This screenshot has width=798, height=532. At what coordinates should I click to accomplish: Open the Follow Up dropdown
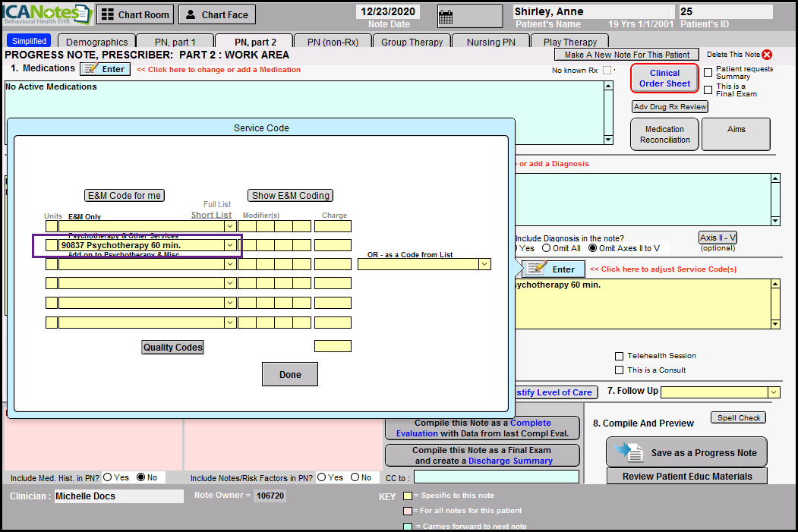coord(773,392)
